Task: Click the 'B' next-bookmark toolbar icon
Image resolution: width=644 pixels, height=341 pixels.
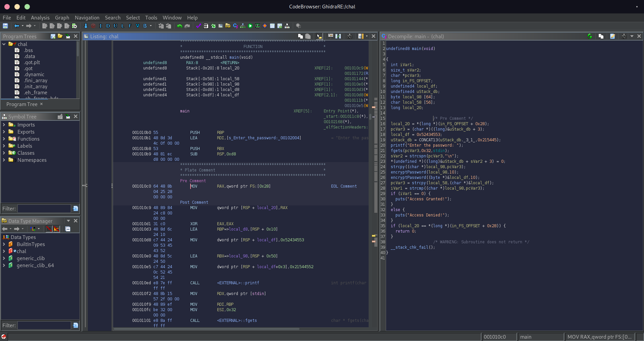Action: pyautogui.click(x=145, y=26)
